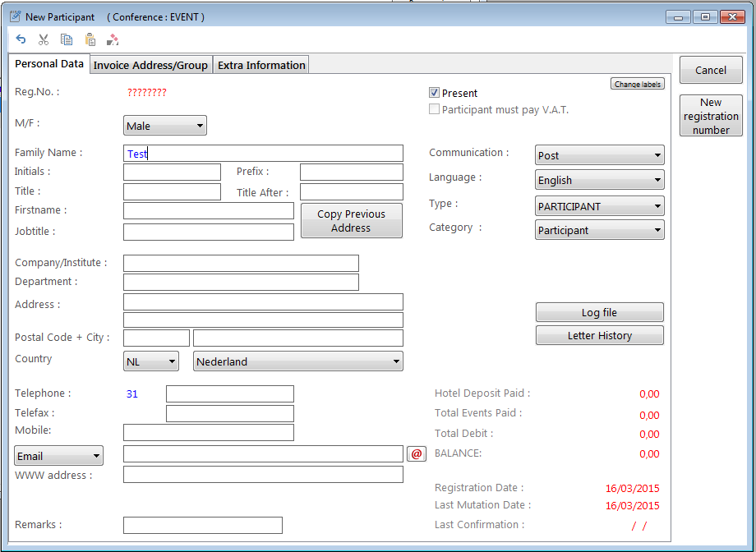This screenshot has height=552, width=756.
Task: Open Letter History
Action: tap(599, 335)
